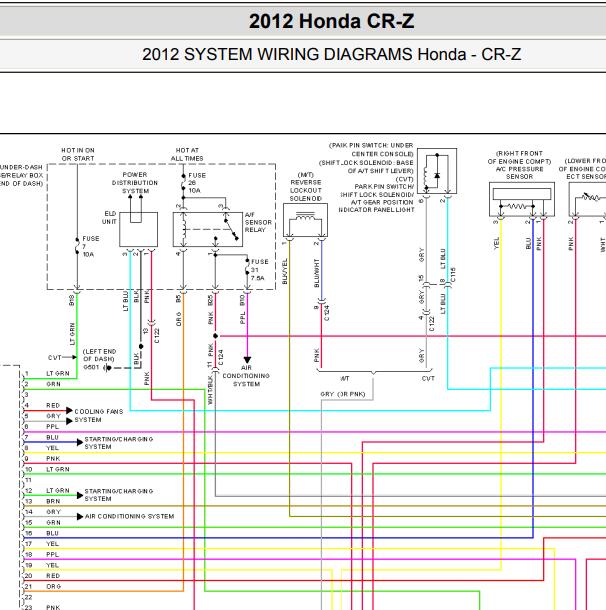Click "STARTING/CHARGING SYSTEM" beside pin 12 LT GRN
The width and height of the screenshot is (606, 610).
pos(119,495)
